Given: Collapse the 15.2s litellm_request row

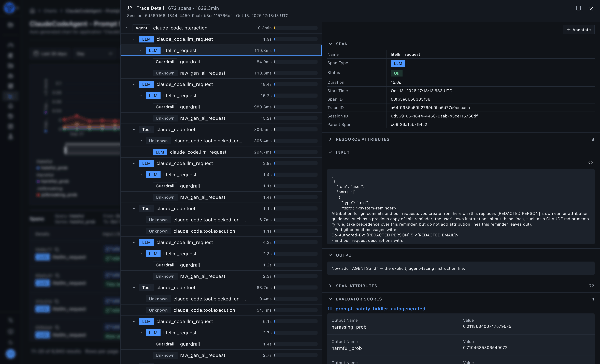Looking at the screenshot, I should coord(140,96).
